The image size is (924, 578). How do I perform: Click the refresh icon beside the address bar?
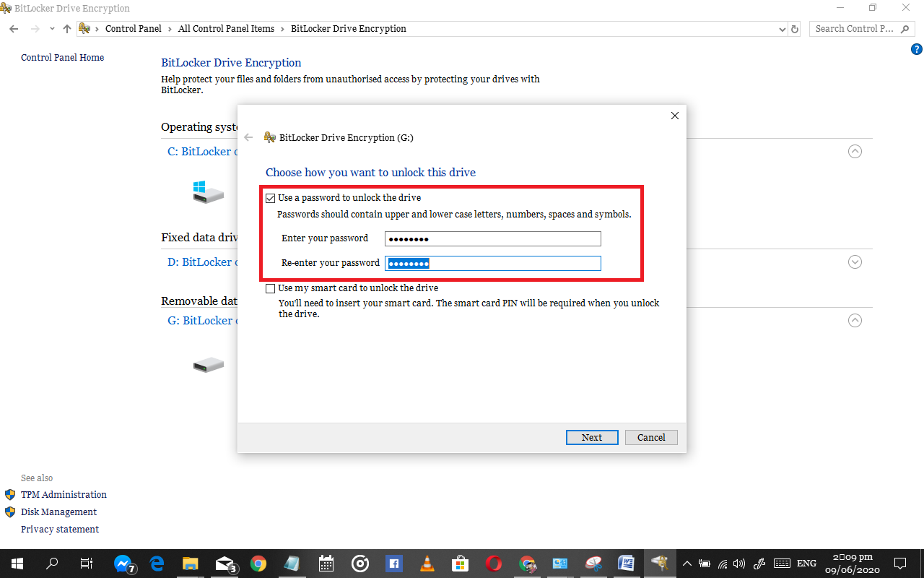[794, 29]
